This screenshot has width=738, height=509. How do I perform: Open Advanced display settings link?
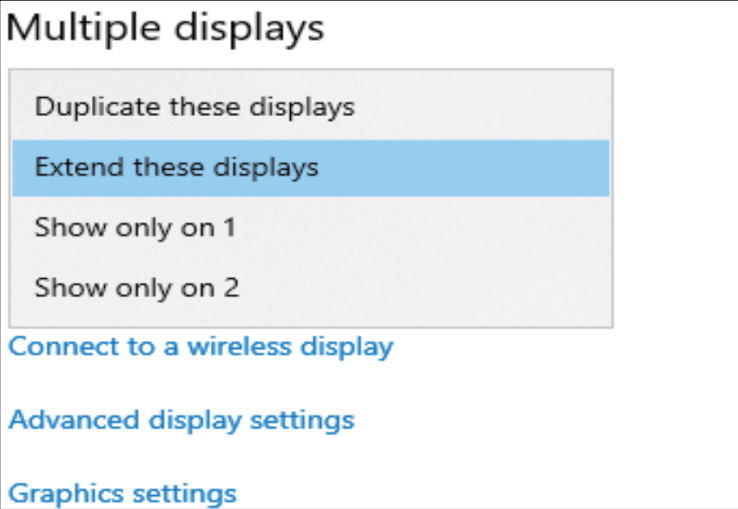click(x=181, y=419)
